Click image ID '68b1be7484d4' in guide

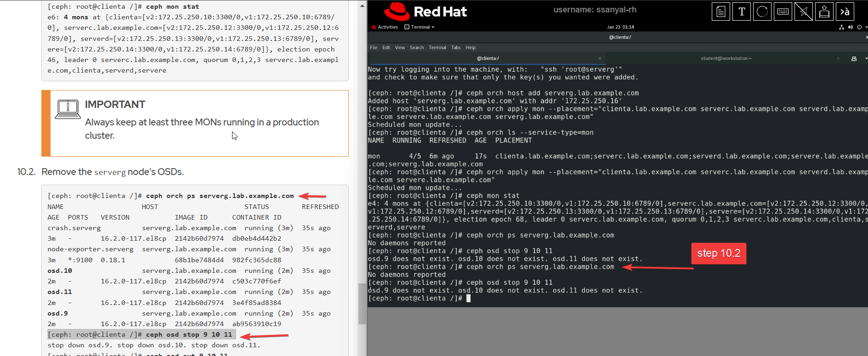tap(199, 260)
